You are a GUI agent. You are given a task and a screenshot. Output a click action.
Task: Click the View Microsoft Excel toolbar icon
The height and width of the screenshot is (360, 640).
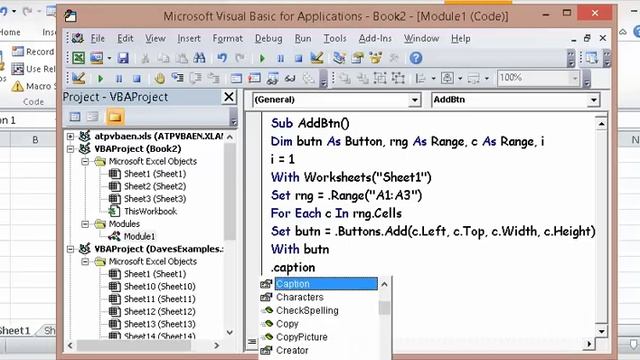pos(78,58)
